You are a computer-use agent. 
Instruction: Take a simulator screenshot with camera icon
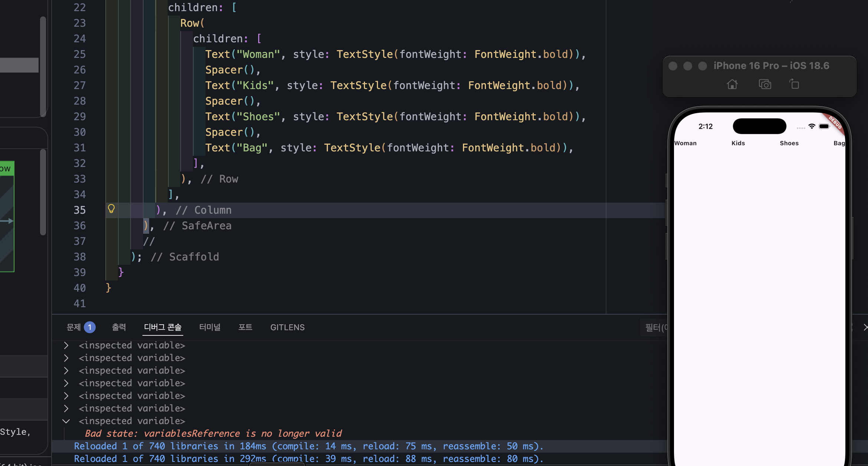click(765, 84)
